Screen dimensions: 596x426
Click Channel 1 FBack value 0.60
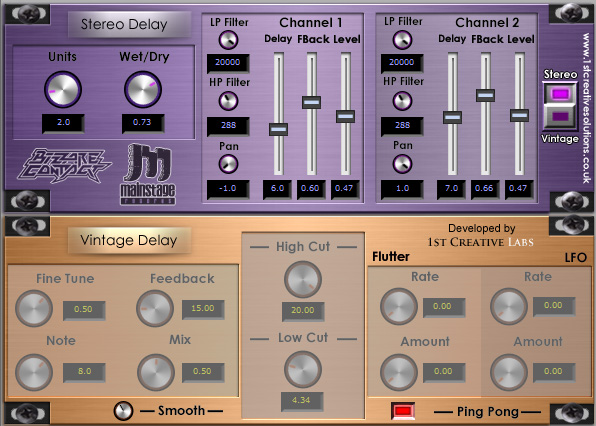click(x=311, y=189)
